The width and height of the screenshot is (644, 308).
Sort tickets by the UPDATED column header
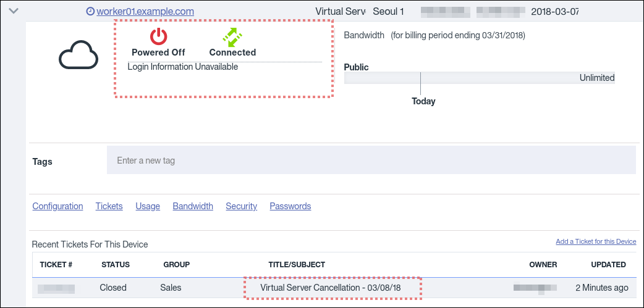pyautogui.click(x=609, y=265)
